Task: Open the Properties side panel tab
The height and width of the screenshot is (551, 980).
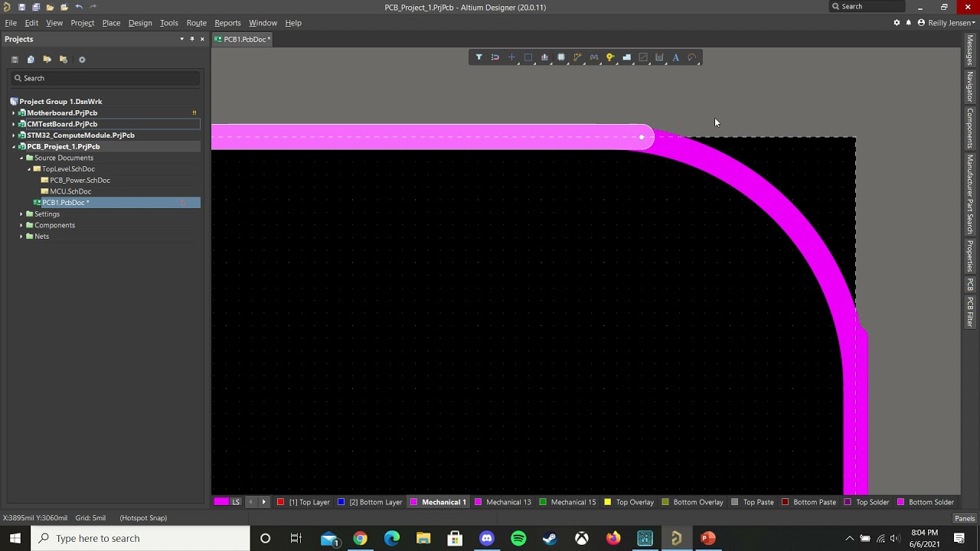Action: click(x=970, y=256)
